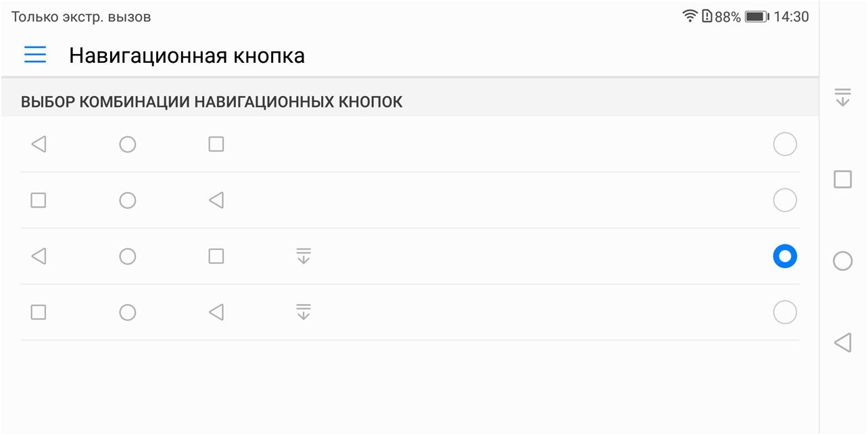Tap the home circle on the right navigation bar

843,261
